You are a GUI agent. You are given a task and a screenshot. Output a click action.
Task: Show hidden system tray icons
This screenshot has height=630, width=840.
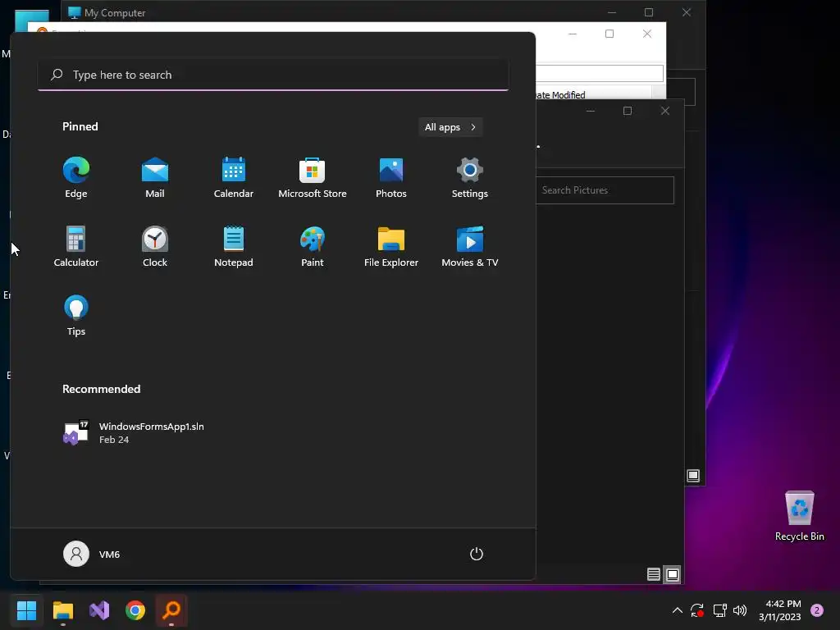tap(677, 610)
